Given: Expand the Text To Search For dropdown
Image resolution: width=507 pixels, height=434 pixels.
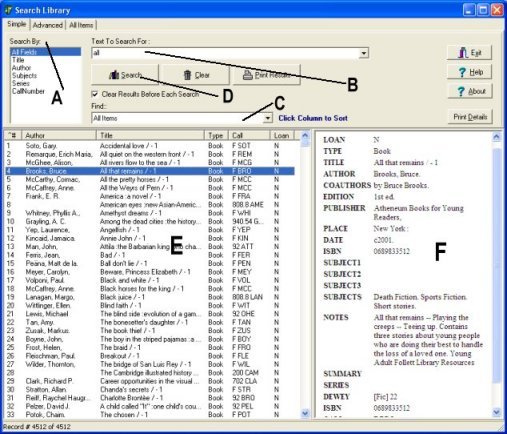Looking at the screenshot, I should [x=364, y=53].
